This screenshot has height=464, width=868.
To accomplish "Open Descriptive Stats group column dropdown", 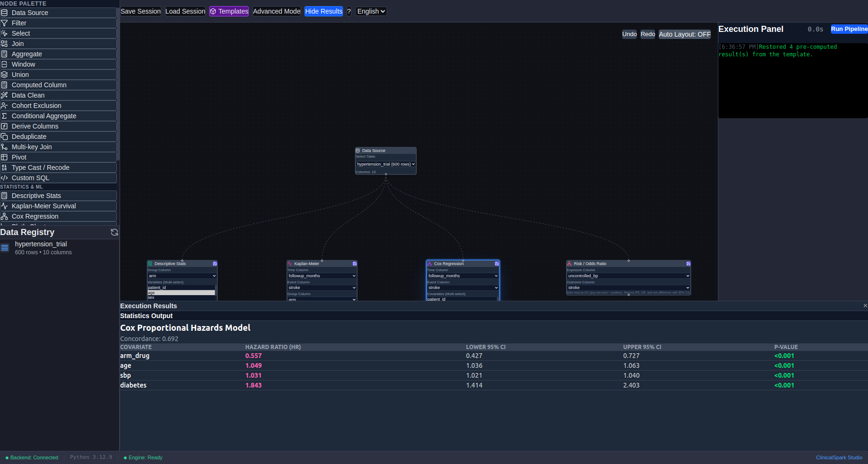I will (x=182, y=276).
